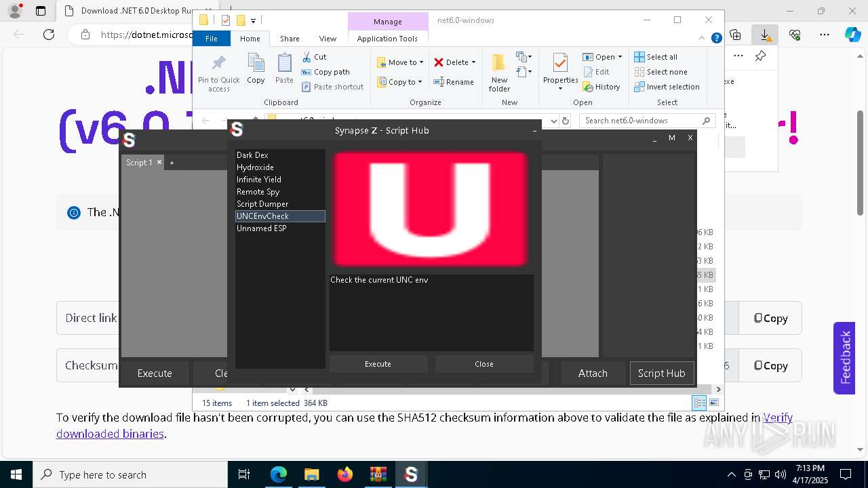Image resolution: width=868 pixels, height=488 pixels.
Task: Click the Search net6.0-windows field
Action: [648, 121]
